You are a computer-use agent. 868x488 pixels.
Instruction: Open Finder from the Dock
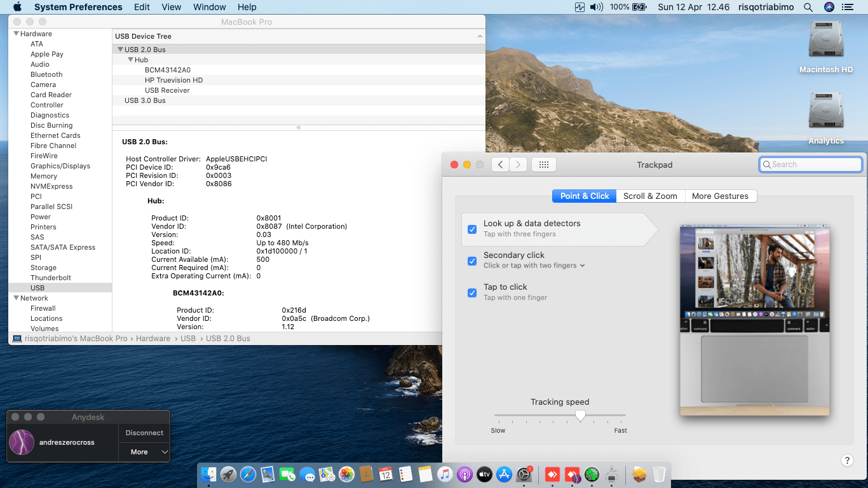208,474
